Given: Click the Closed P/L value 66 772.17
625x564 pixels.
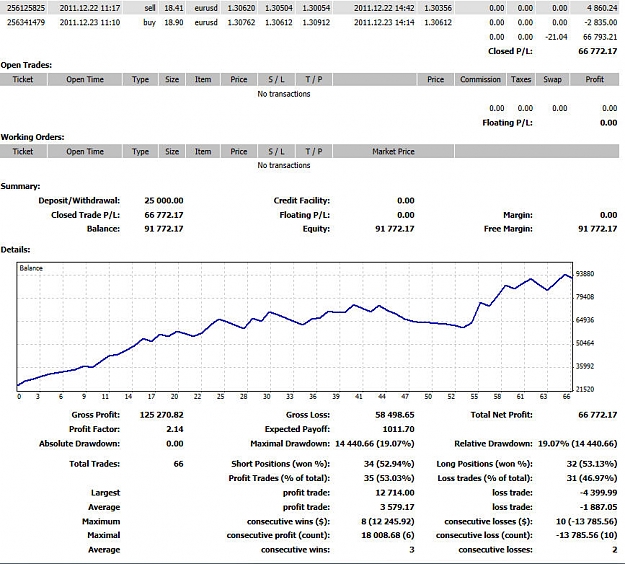Looking at the screenshot, I should (597, 51).
